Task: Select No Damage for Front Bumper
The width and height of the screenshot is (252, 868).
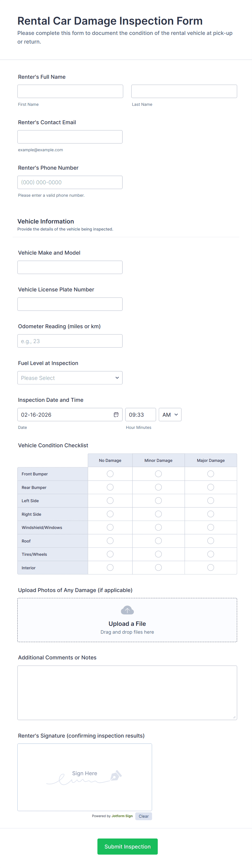Action: click(110, 474)
